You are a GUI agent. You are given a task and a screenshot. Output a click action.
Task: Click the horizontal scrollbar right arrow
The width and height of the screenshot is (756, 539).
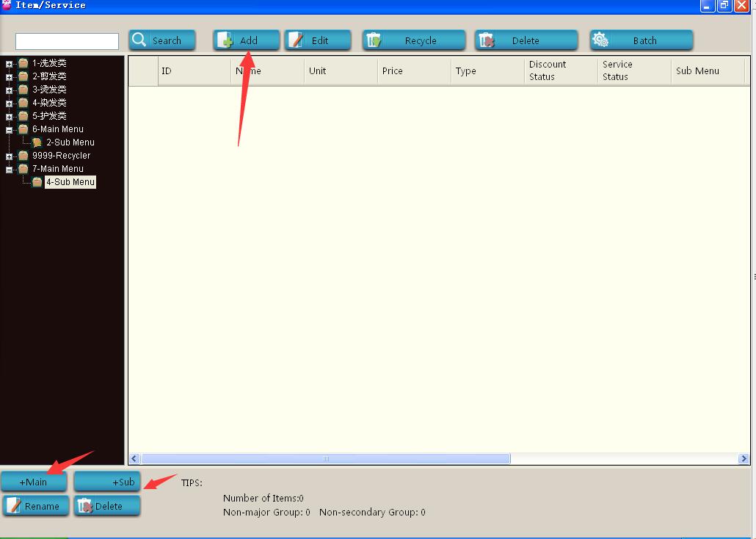pyautogui.click(x=744, y=458)
